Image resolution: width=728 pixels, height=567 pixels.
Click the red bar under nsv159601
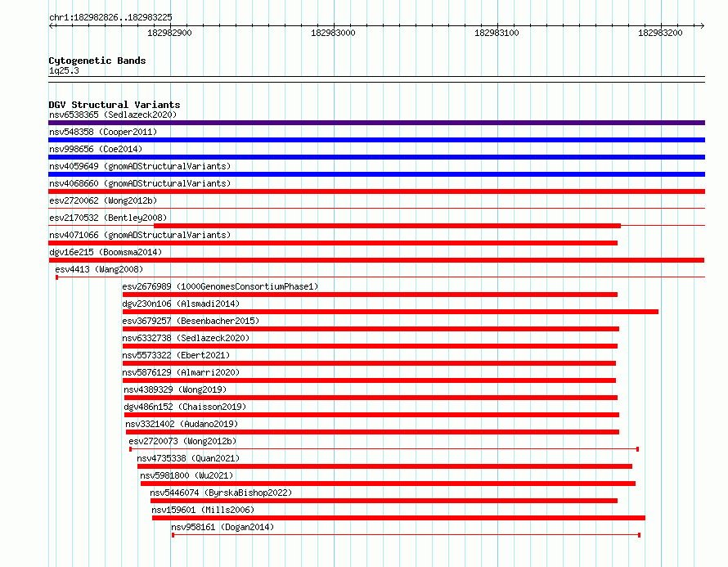tap(398, 518)
